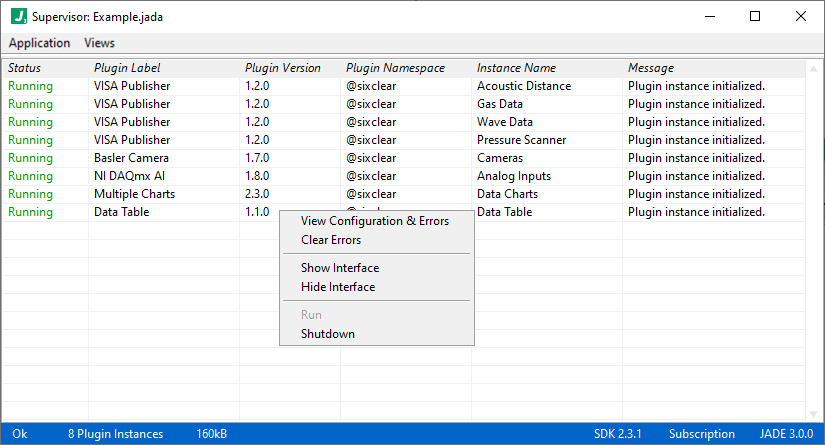This screenshot has width=825, height=445.
Task: Click Running status of Acoustic Distance row
Action: 30,86
